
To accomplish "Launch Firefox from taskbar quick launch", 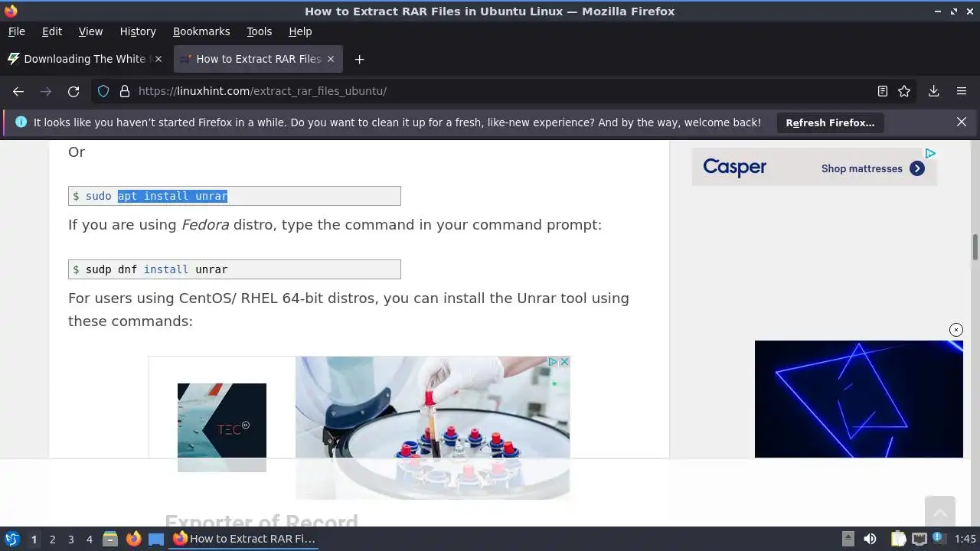I will click(133, 539).
